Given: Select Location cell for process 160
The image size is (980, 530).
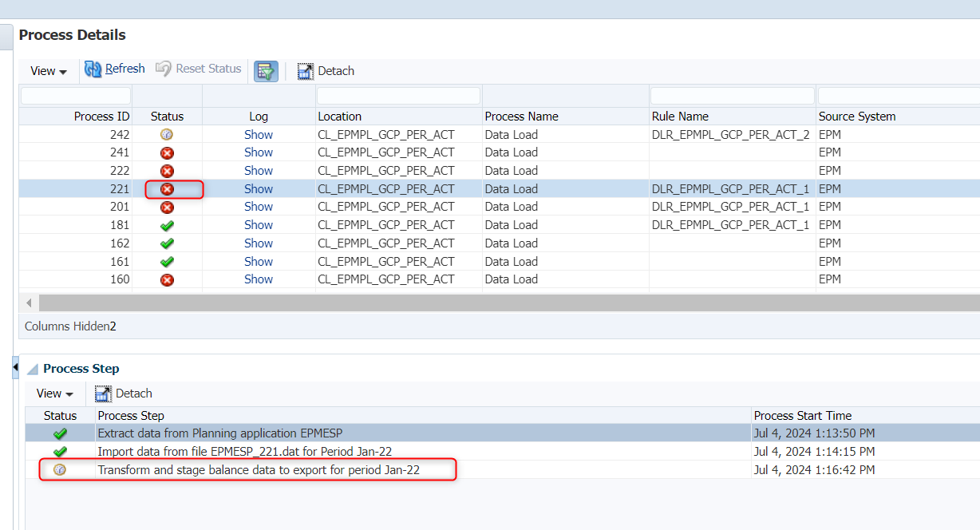Looking at the screenshot, I should tap(386, 279).
